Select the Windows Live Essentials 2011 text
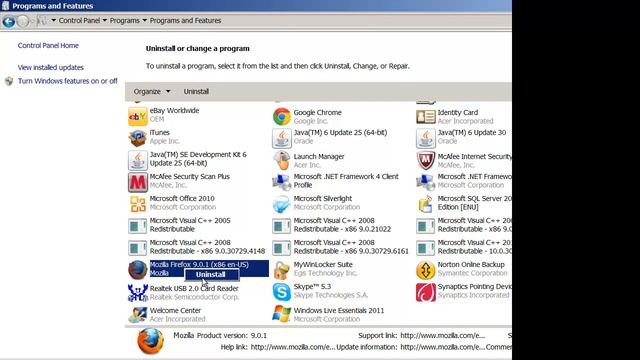The width and height of the screenshot is (640, 360). click(339, 315)
